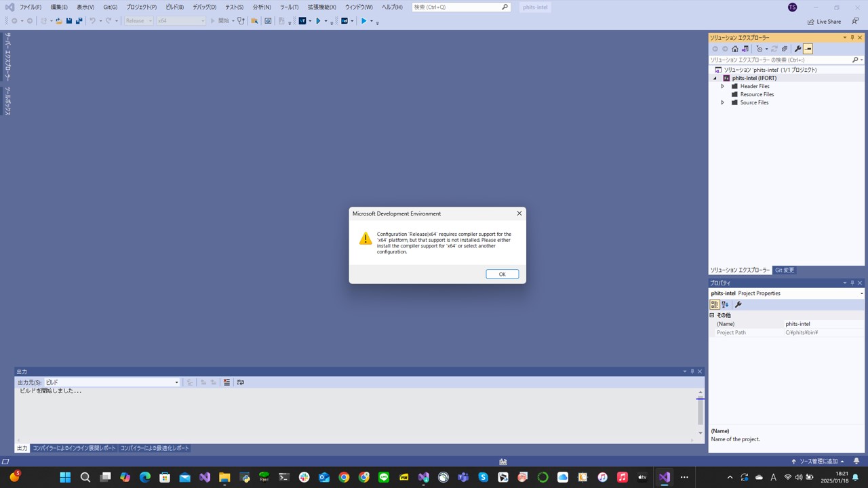The image size is (868, 488).
Task: Click alphabetical sort icon in Properties
Action: 724,304
